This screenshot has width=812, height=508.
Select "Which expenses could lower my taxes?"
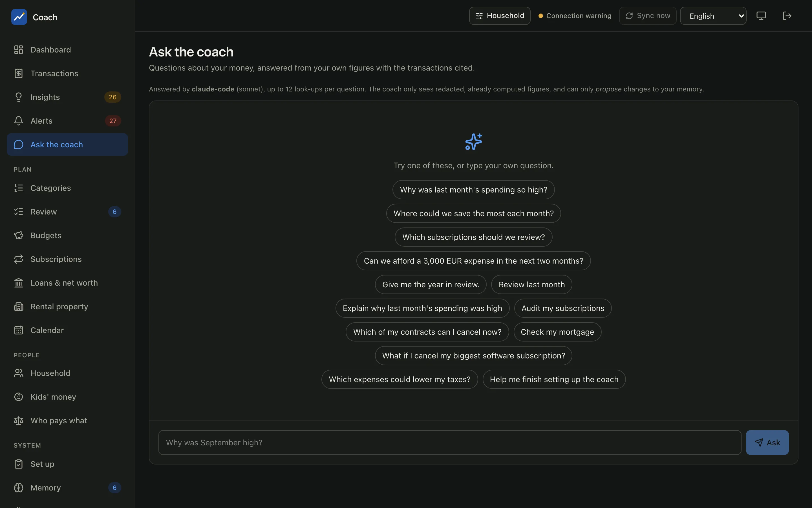point(400,379)
